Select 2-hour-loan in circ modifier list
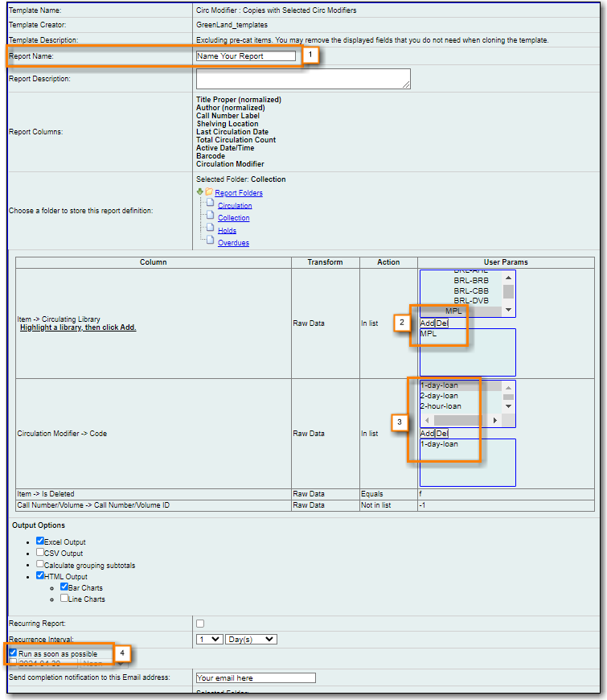 [x=441, y=406]
